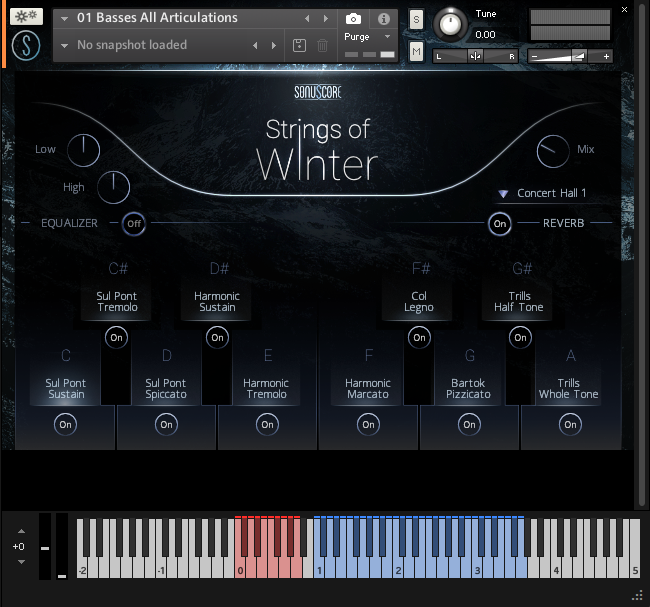The image size is (650, 607).
Task: Click the blue piano key labeled 2
Action: pos(398,570)
